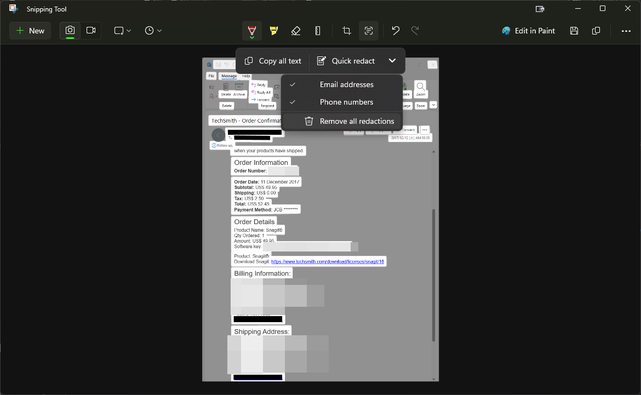Undo the last edit

pyautogui.click(x=395, y=31)
